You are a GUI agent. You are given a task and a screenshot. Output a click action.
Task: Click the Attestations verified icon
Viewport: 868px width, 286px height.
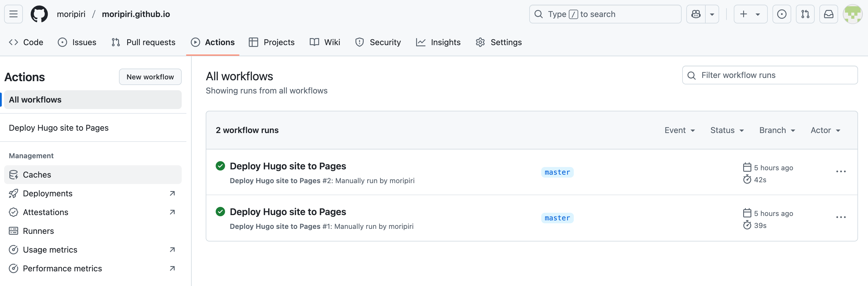pos(13,212)
